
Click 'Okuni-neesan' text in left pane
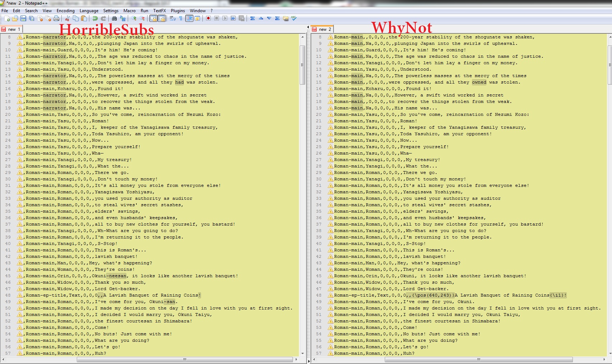(109, 276)
